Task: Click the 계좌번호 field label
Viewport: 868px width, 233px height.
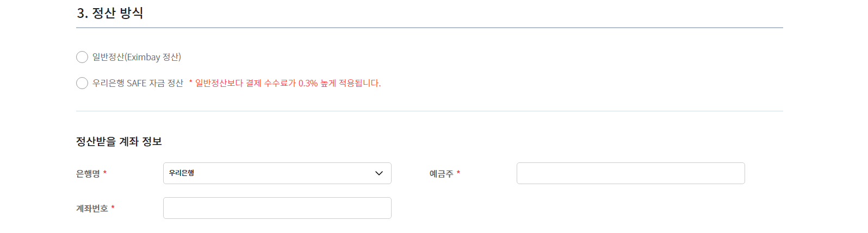Action: [x=92, y=209]
